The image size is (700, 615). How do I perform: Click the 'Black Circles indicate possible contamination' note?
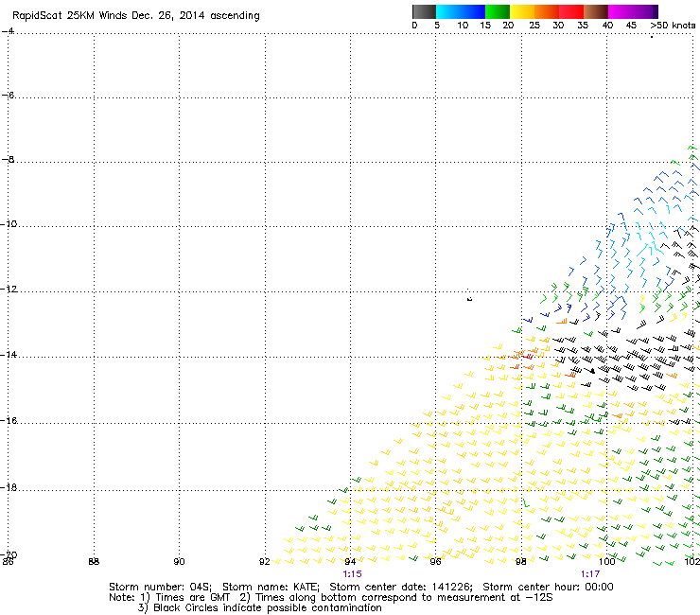click(268, 607)
